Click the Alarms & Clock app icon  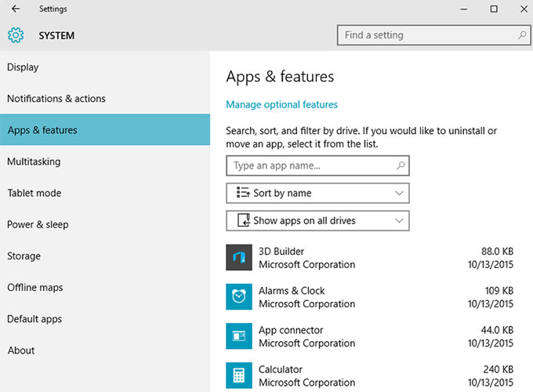(239, 297)
